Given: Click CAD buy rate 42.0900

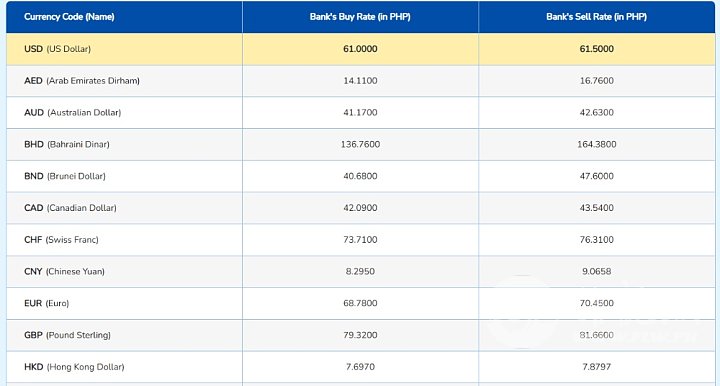Looking at the screenshot, I should (x=360, y=208).
